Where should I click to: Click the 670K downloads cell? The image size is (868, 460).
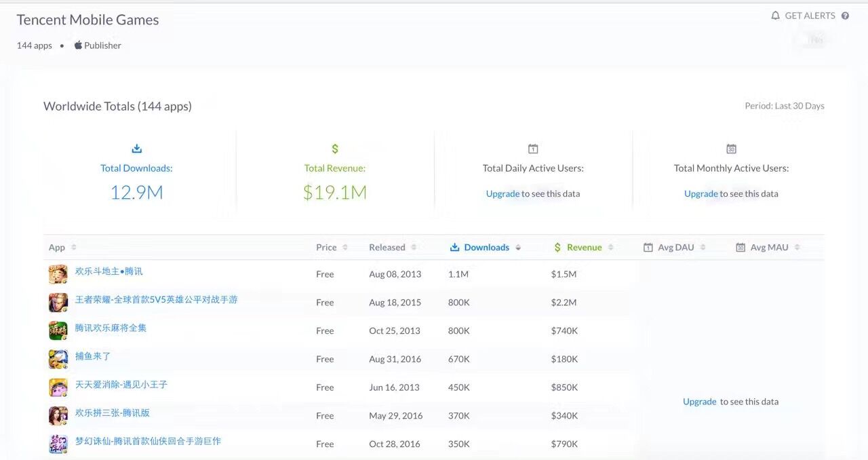pyautogui.click(x=459, y=359)
